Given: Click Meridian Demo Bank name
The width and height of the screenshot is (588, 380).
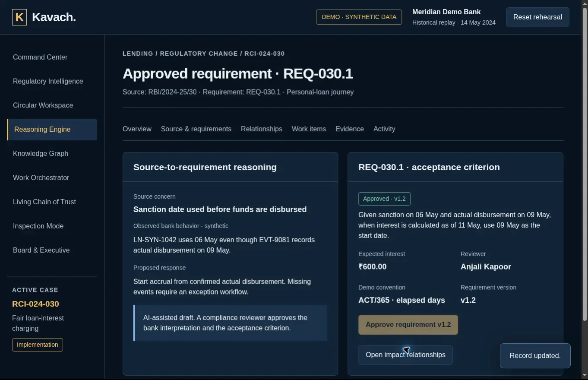Looking at the screenshot, I should point(446,12).
